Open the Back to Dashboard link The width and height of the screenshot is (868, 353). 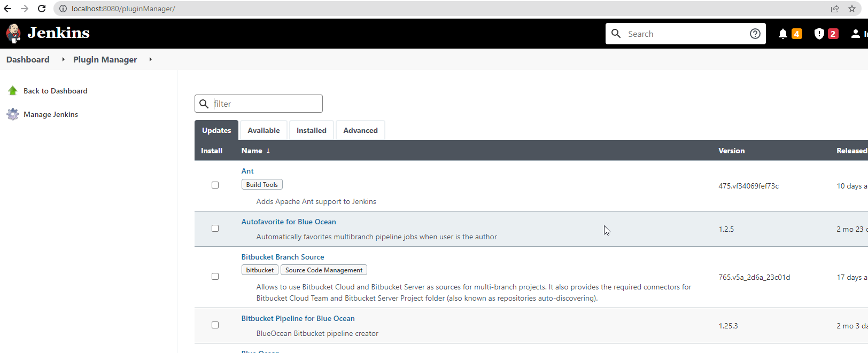pos(56,91)
